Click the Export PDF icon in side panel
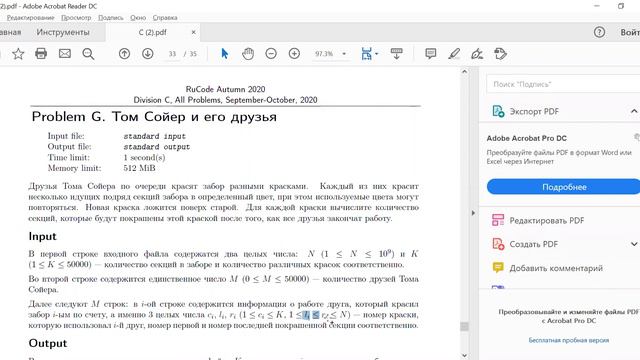The height and width of the screenshot is (360, 640). click(498, 111)
